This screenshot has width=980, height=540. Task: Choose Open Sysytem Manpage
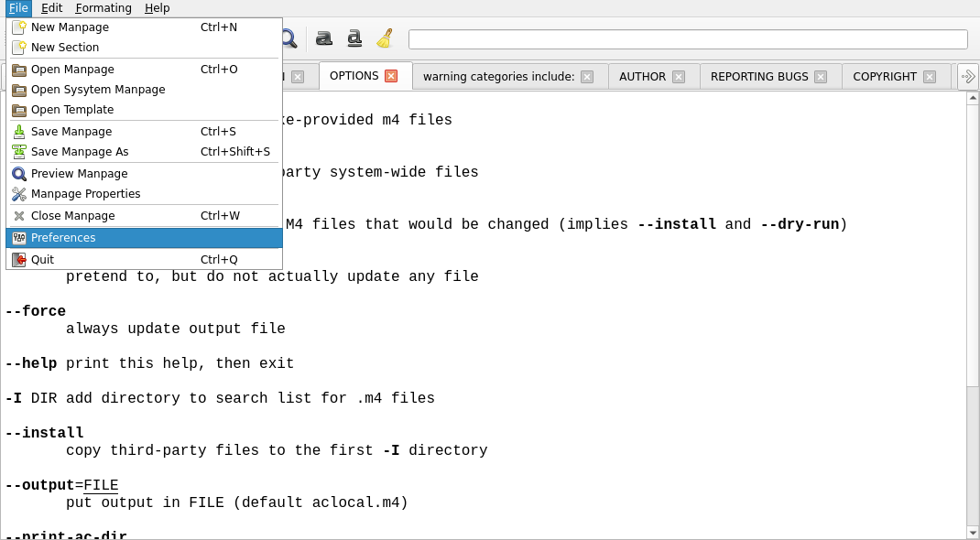point(98,90)
